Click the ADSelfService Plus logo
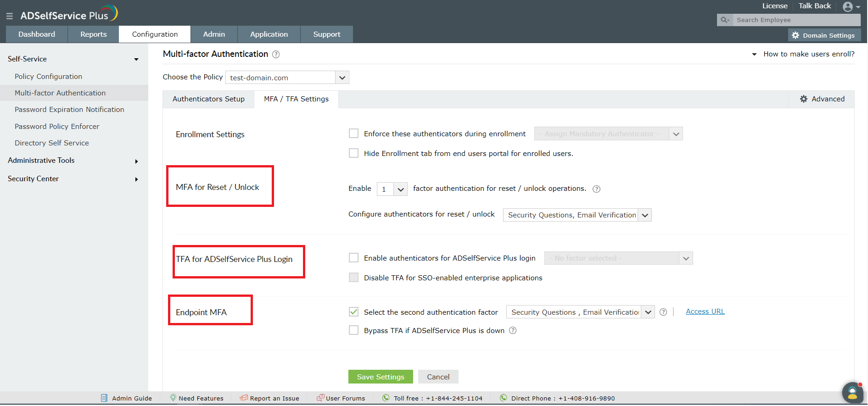 click(x=69, y=14)
